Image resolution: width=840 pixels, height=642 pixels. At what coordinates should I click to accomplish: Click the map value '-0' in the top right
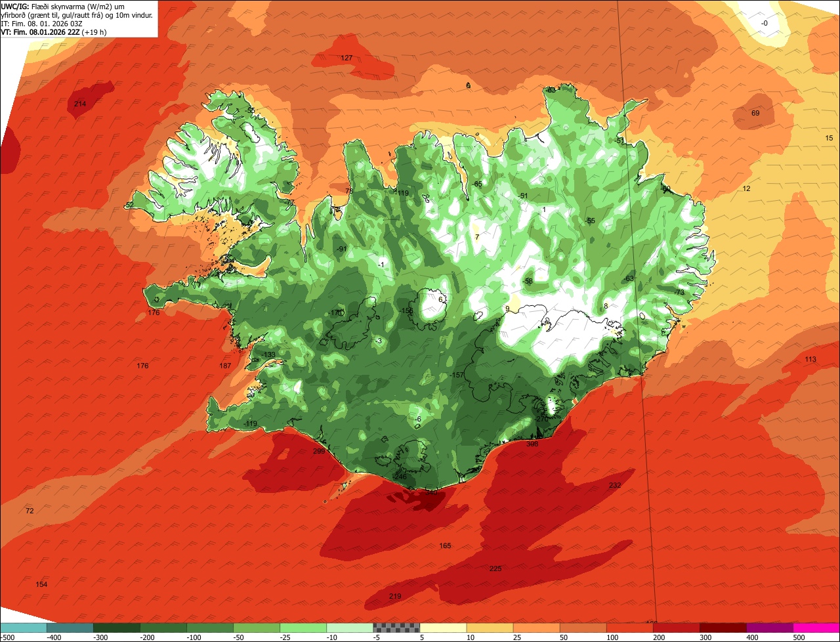coord(764,23)
